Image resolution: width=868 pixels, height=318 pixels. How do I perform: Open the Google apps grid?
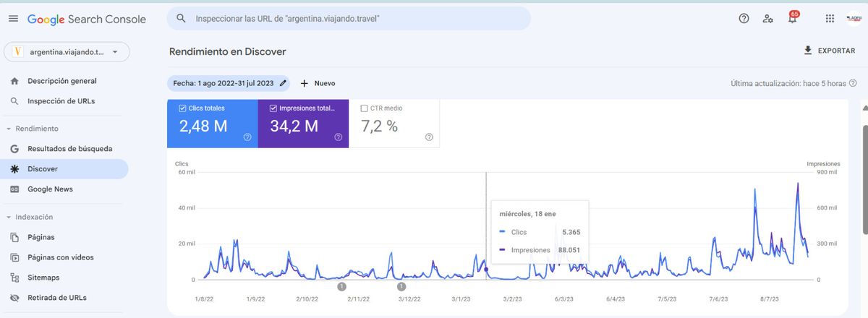pyautogui.click(x=830, y=19)
